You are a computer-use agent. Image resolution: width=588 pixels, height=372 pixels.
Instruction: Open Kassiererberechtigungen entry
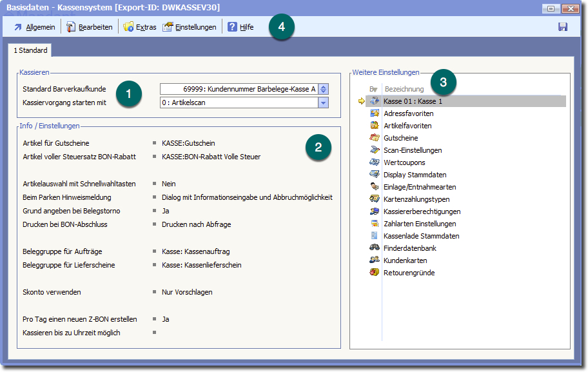(422, 211)
